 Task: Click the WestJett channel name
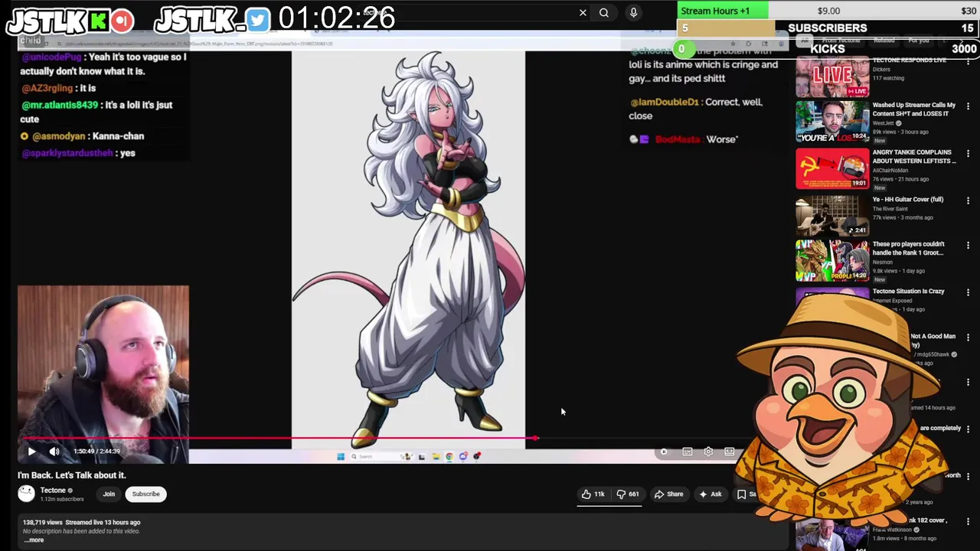click(883, 123)
